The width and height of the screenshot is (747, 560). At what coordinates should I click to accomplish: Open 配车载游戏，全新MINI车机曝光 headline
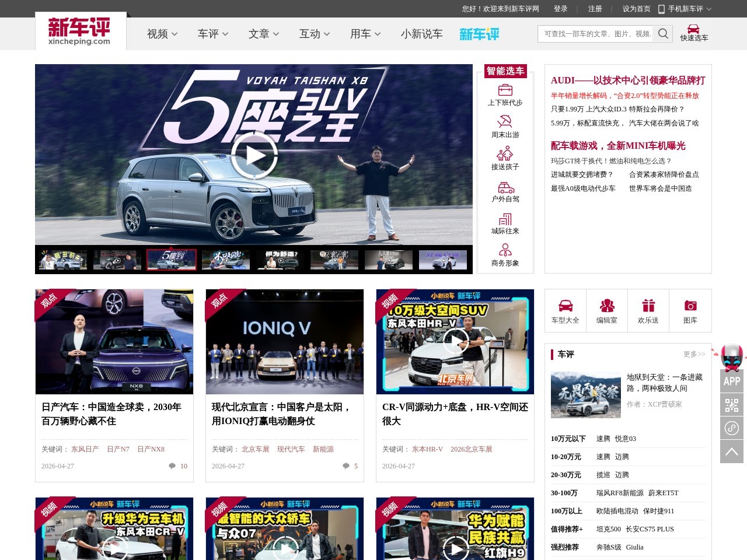point(618,146)
